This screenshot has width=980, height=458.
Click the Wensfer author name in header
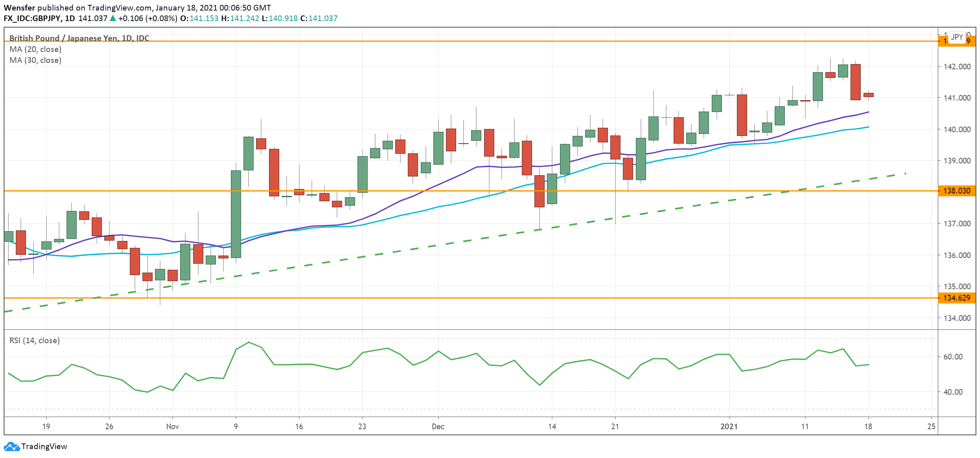pyautogui.click(x=19, y=8)
